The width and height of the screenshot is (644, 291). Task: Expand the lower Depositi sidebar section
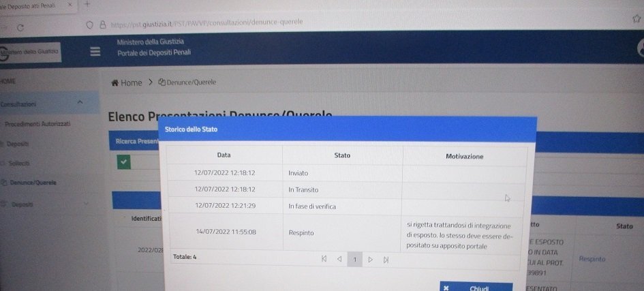[85, 204]
